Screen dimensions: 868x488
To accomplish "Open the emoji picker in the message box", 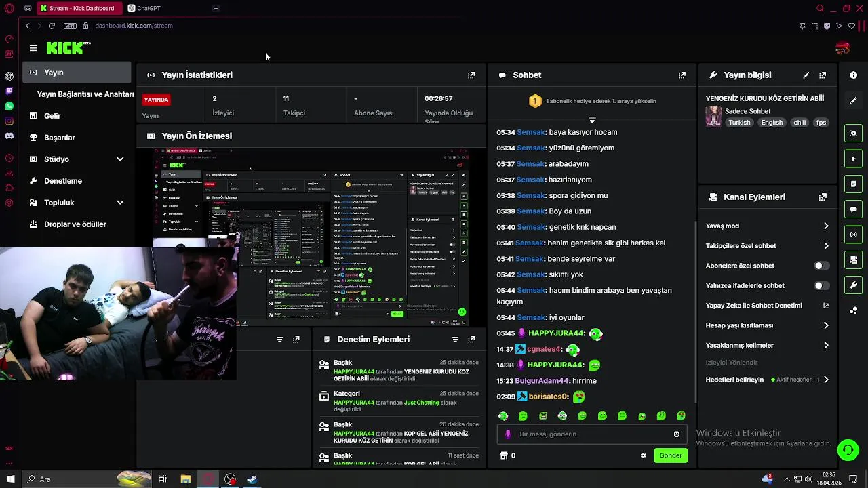I will pyautogui.click(x=677, y=434).
